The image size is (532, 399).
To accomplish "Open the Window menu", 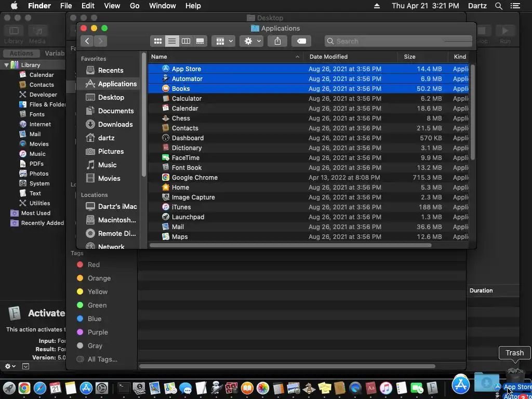I will (x=163, y=6).
